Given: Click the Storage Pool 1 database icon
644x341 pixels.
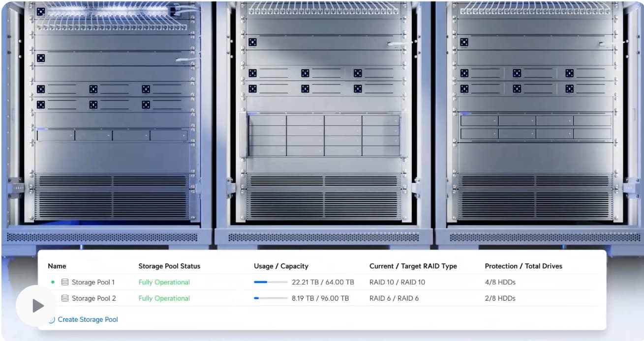Looking at the screenshot, I should coord(65,282).
